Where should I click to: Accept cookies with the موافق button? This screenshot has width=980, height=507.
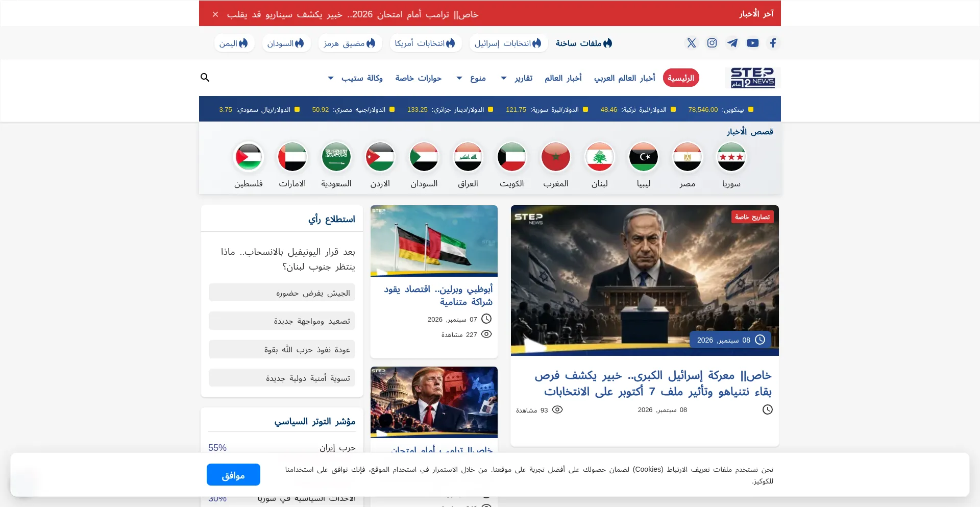[x=233, y=475]
